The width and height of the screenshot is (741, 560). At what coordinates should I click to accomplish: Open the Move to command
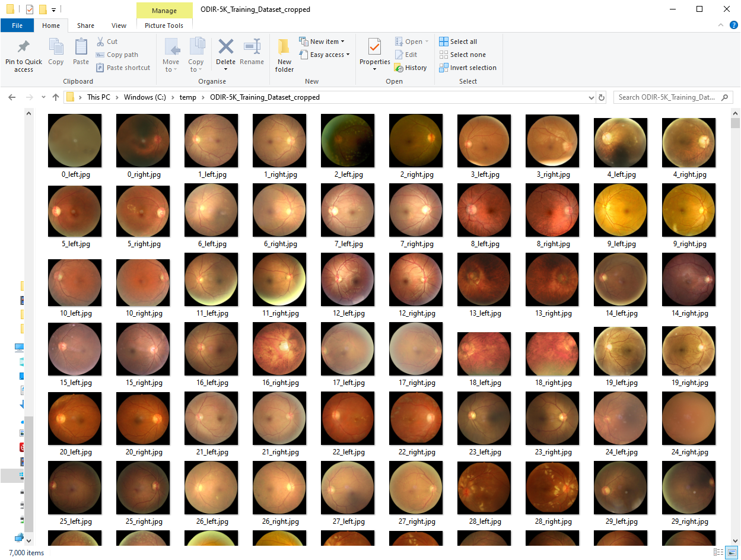click(x=171, y=55)
